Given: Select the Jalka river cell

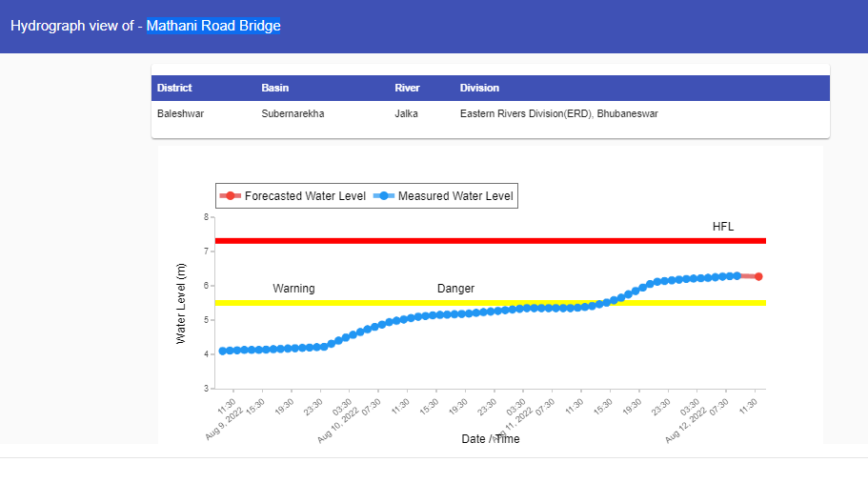Looking at the screenshot, I should tap(406, 113).
